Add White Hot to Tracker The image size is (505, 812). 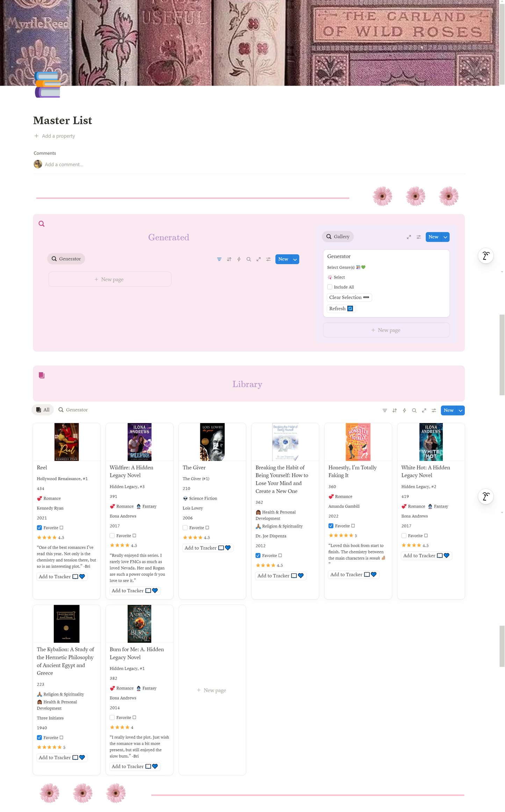tap(426, 556)
